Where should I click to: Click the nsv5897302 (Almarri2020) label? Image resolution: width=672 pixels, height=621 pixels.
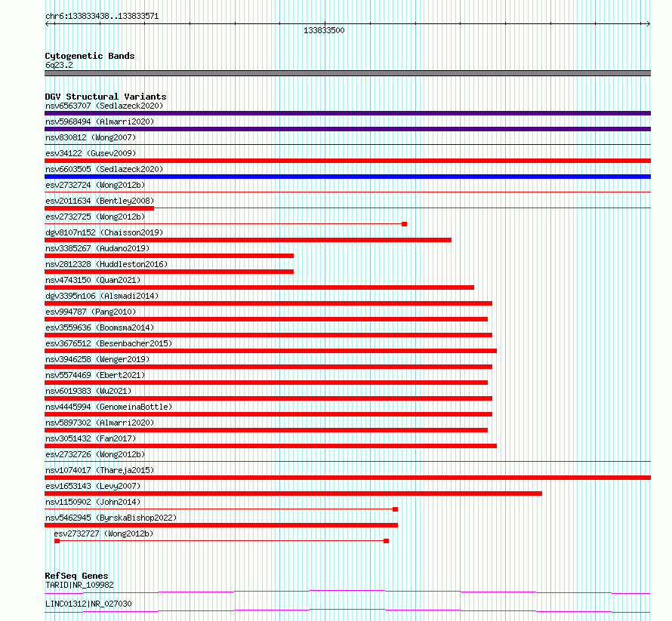[x=100, y=423]
